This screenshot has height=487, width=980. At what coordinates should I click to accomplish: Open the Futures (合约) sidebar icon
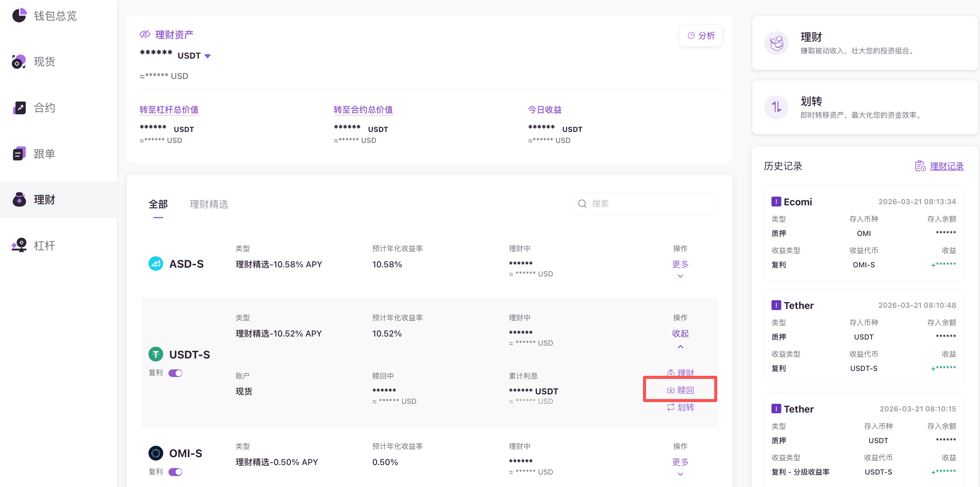click(x=19, y=108)
